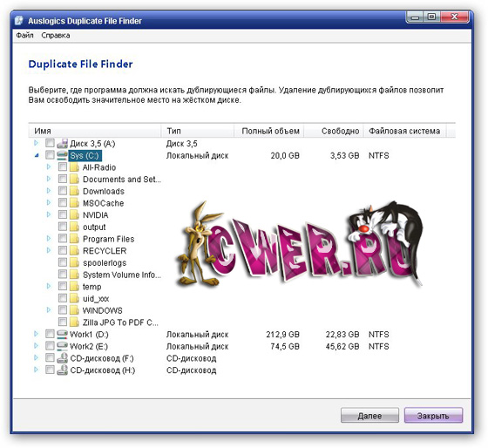
Task: Click the Program Files folder icon
Action: pyautogui.click(x=74, y=239)
